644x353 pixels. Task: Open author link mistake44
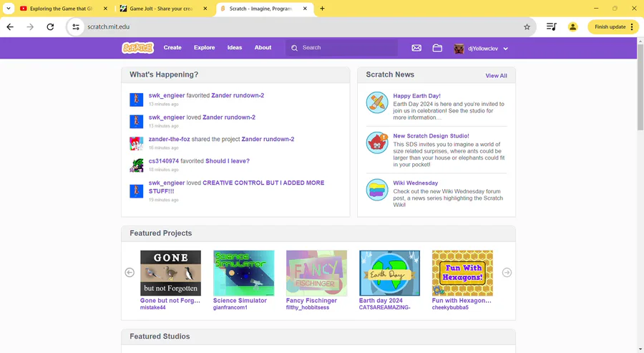point(153,307)
